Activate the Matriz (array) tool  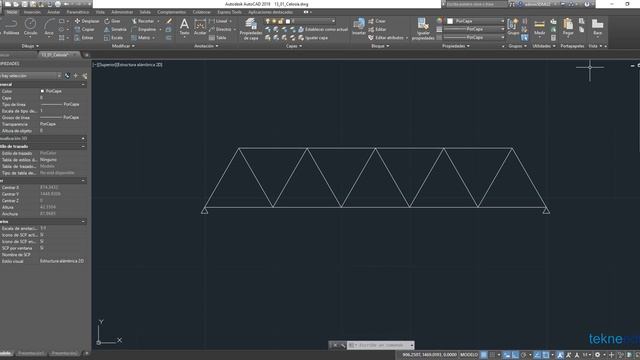pyautogui.click(x=141, y=38)
